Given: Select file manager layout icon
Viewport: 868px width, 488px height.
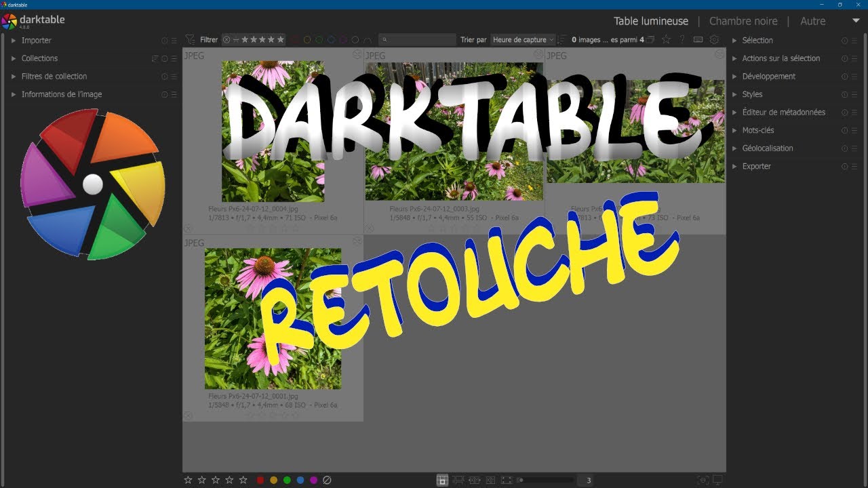Looking at the screenshot, I should [442, 481].
